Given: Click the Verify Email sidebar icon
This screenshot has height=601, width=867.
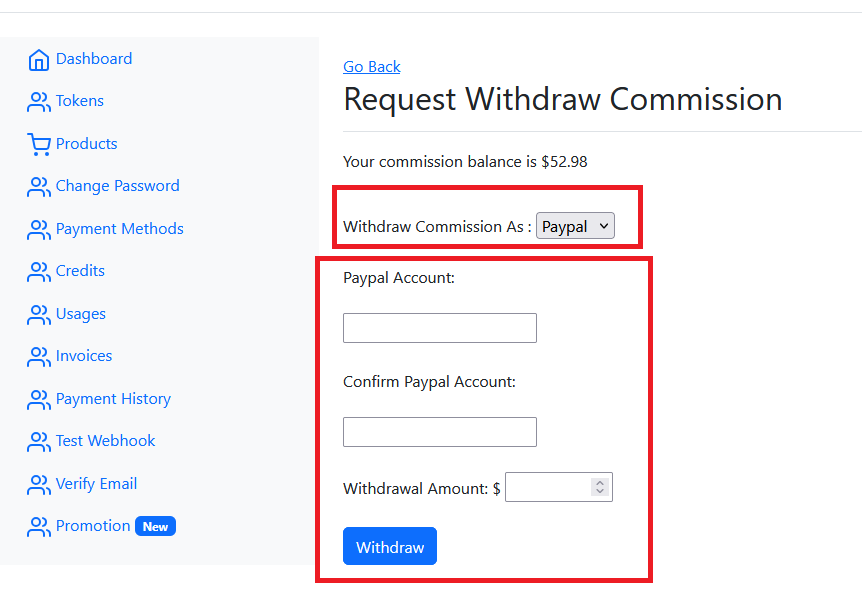Looking at the screenshot, I should click(x=39, y=485).
